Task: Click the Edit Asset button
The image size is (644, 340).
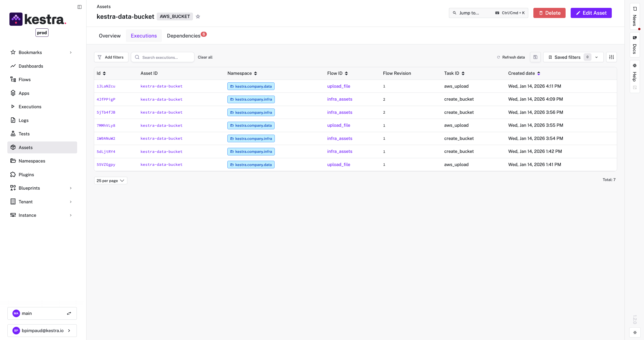Action: point(591,13)
